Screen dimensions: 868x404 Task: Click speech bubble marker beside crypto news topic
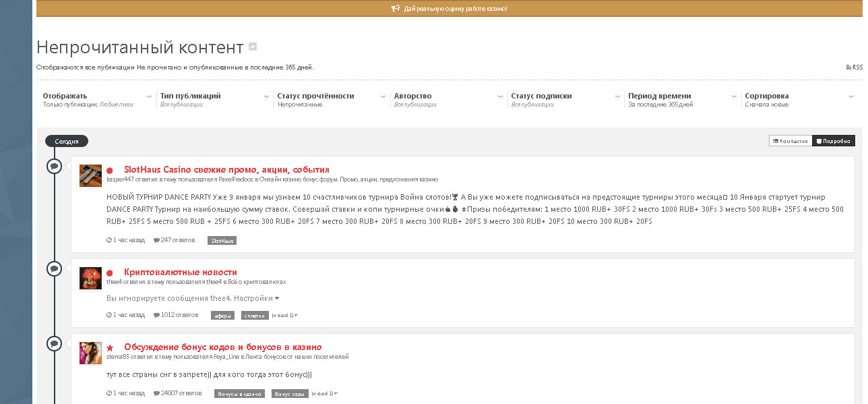[x=54, y=269]
